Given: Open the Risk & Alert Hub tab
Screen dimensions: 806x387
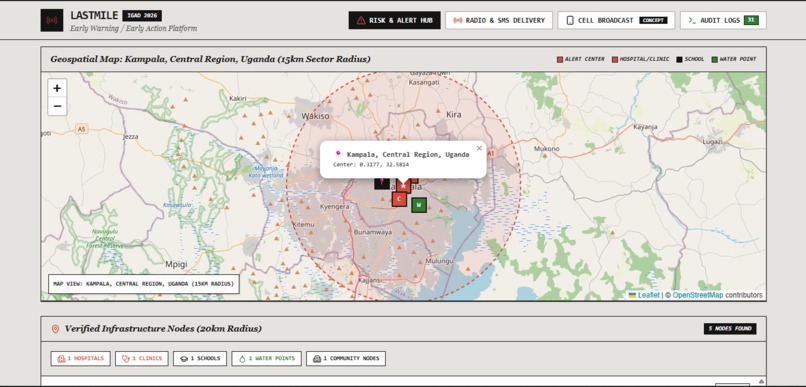Looking at the screenshot, I should [x=394, y=21].
